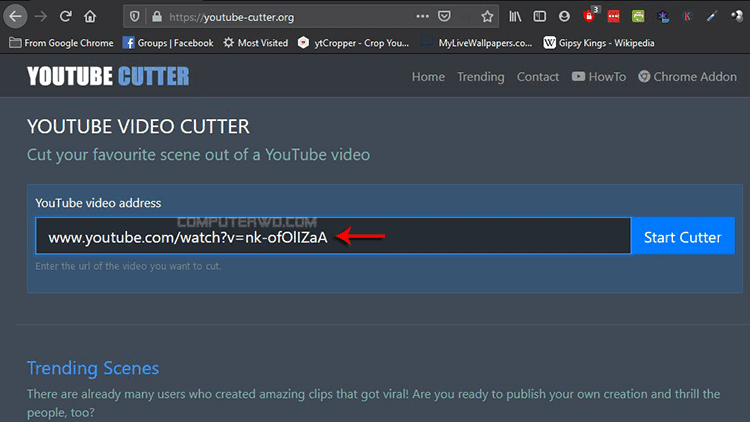Open the Trending Scenes heading link
This screenshot has height=422, width=750.
(x=93, y=368)
